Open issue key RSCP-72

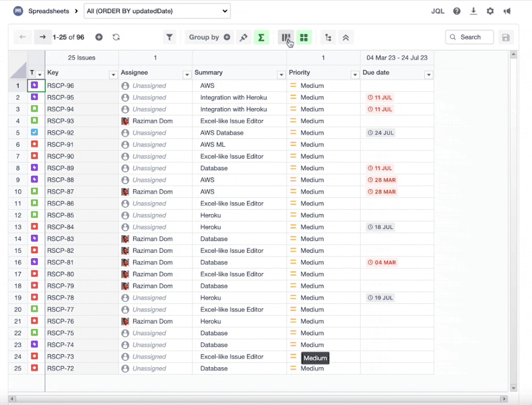coord(60,368)
